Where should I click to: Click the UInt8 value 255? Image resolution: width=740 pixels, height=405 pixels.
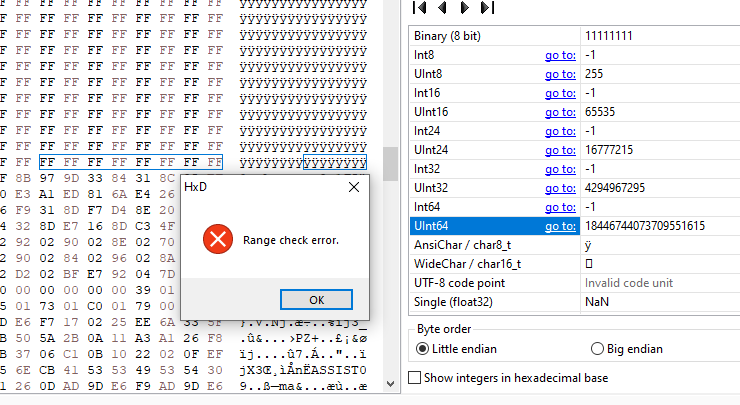click(594, 74)
